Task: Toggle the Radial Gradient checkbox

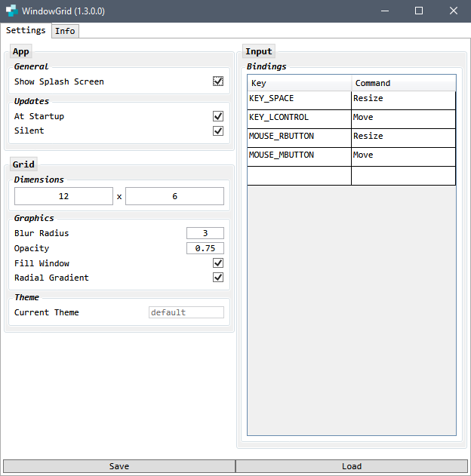Action: click(x=218, y=278)
